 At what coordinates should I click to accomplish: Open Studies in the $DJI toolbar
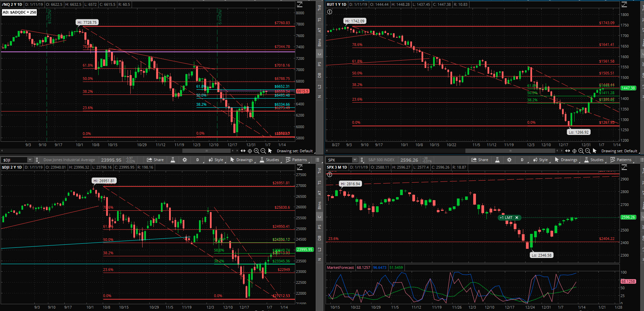[269, 160]
